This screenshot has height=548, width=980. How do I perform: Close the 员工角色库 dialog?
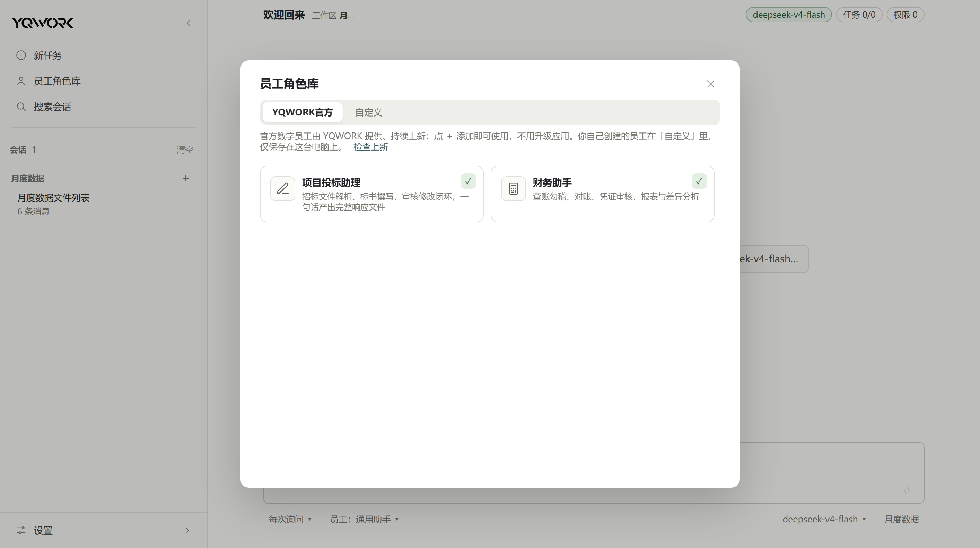pos(710,84)
